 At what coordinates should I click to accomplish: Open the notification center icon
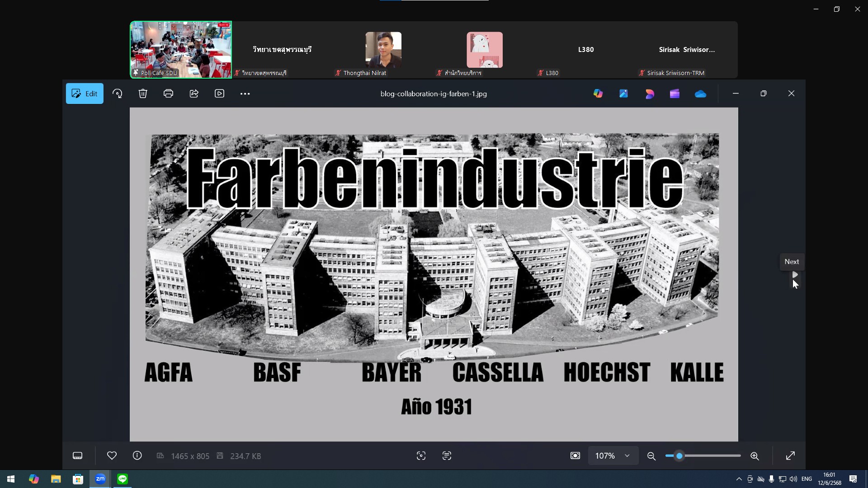[x=853, y=479]
